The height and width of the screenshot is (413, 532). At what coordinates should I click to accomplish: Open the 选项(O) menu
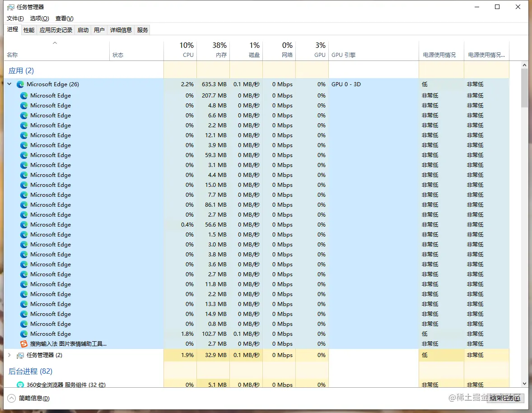point(39,19)
